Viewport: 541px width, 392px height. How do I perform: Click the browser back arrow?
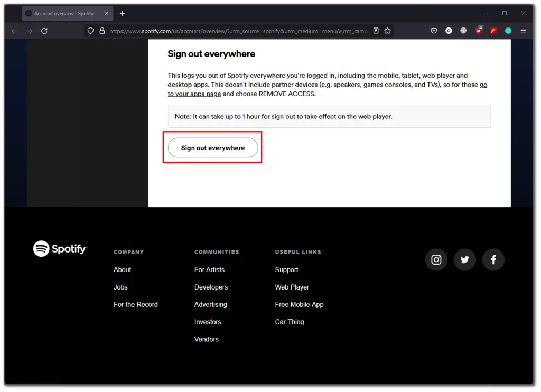point(14,31)
